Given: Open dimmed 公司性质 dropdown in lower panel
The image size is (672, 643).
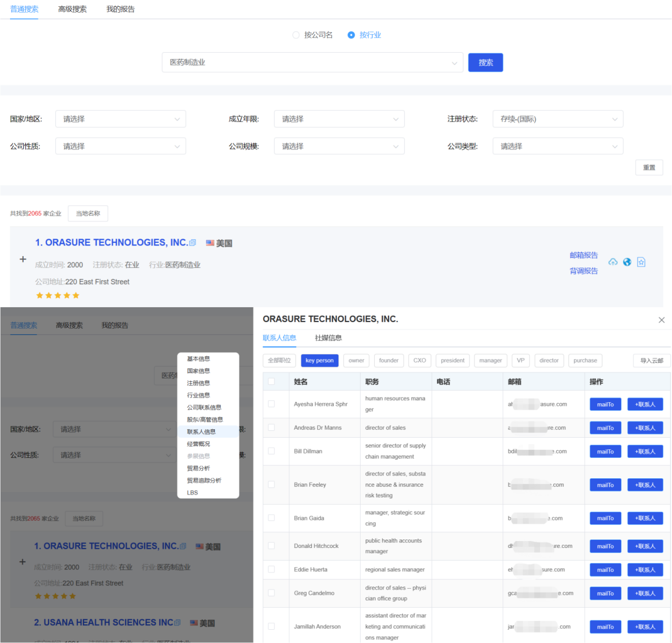Looking at the screenshot, I should pyautogui.click(x=113, y=455).
